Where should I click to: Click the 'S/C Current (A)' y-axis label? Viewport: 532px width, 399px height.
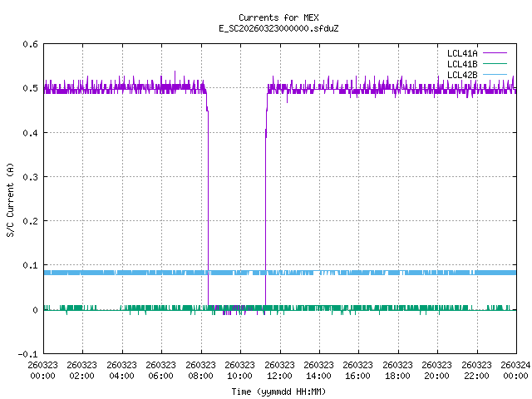(x=10, y=199)
